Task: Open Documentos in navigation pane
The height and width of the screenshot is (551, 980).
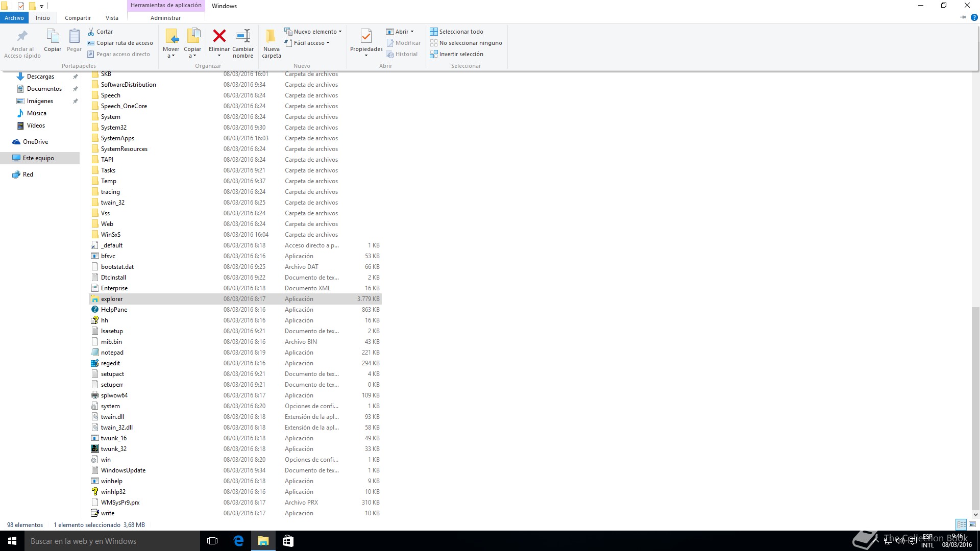Action: tap(44, 89)
